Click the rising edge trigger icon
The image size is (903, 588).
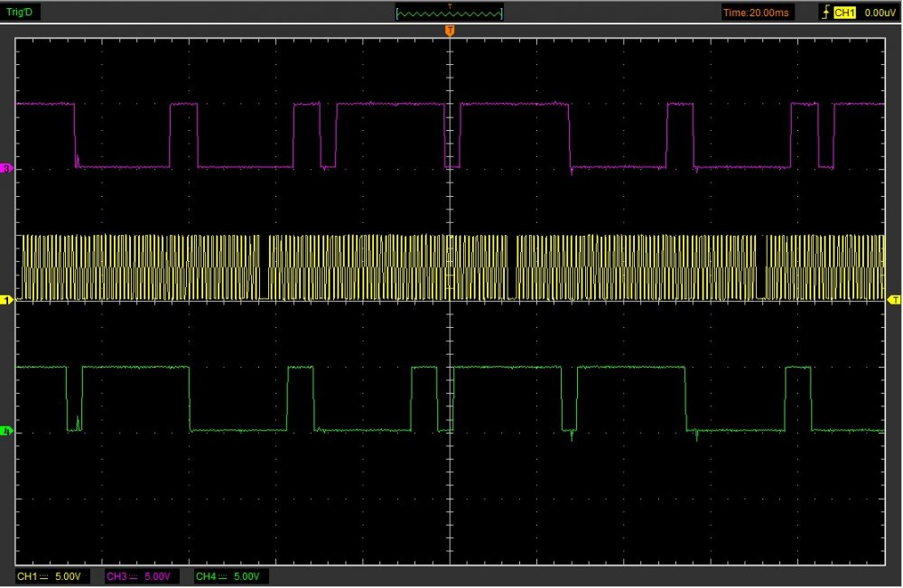coord(824,13)
